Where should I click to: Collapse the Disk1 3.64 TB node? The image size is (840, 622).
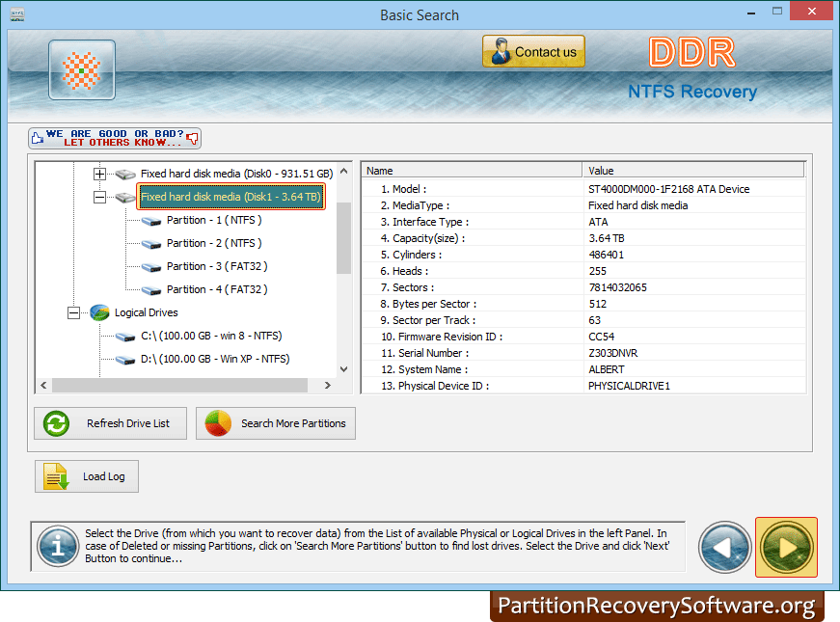point(99,197)
